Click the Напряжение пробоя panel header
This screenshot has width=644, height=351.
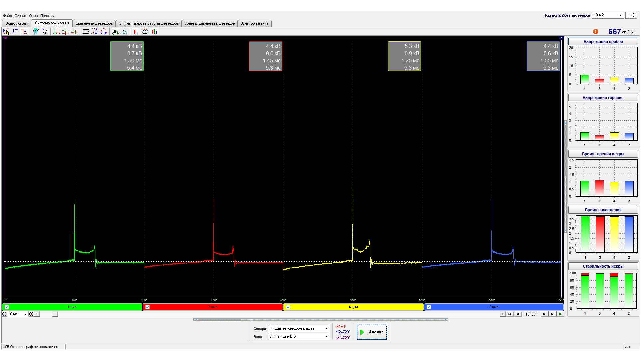coord(603,42)
